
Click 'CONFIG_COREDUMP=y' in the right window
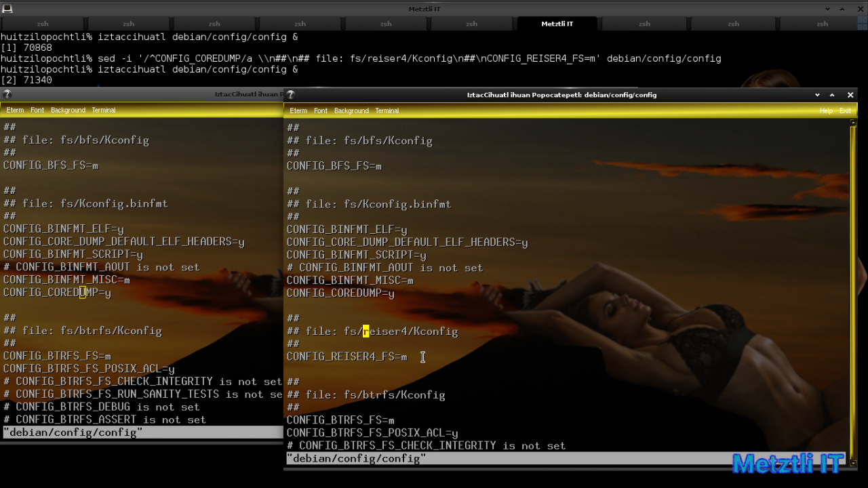(340, 293)
